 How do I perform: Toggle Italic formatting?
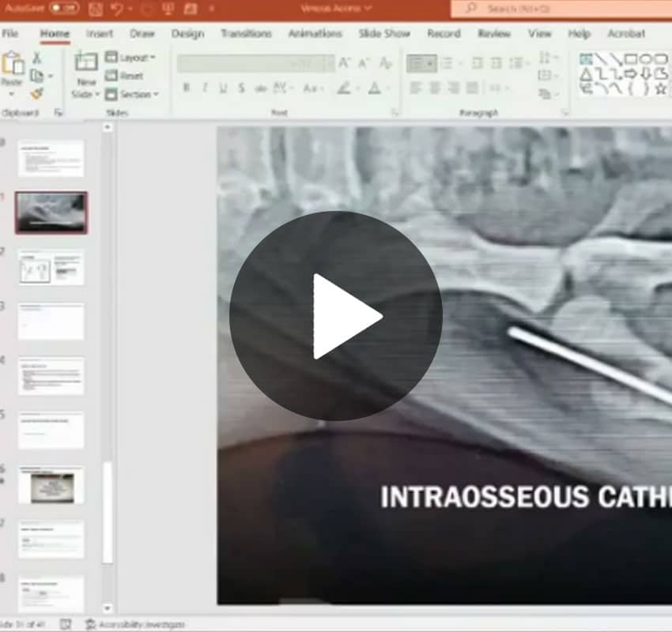coord(205,88)
